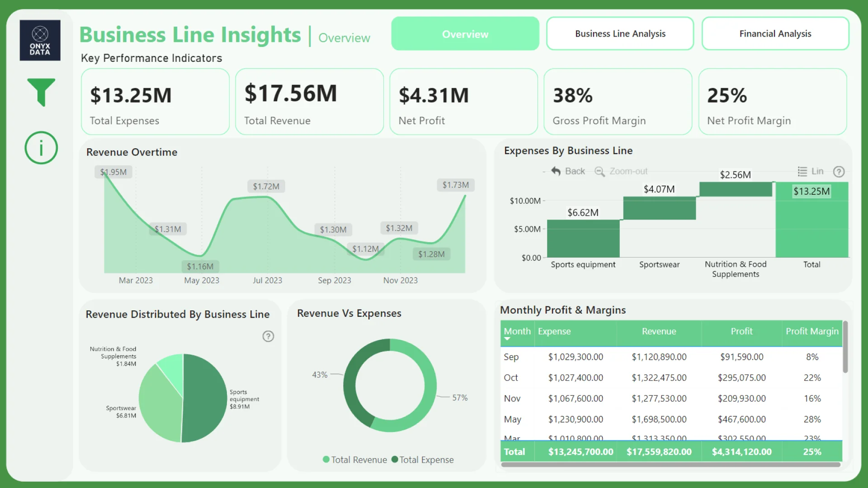Select the Sep row in the table
The width and height of the screenshot is (868, 488).
pos(671,357)
